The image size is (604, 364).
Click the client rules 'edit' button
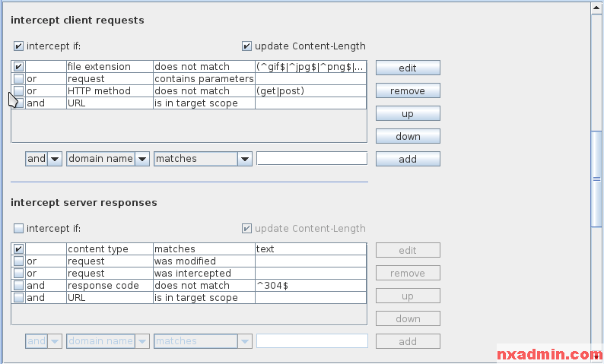pyautogui.click(x=408, y=68)
